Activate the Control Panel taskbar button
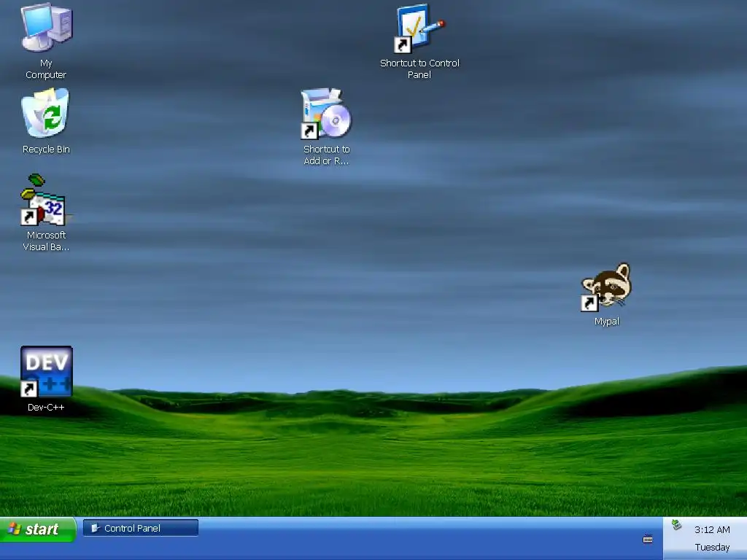Screen dimensions: 747x560 pyautogui.click(x=141, y=528)
